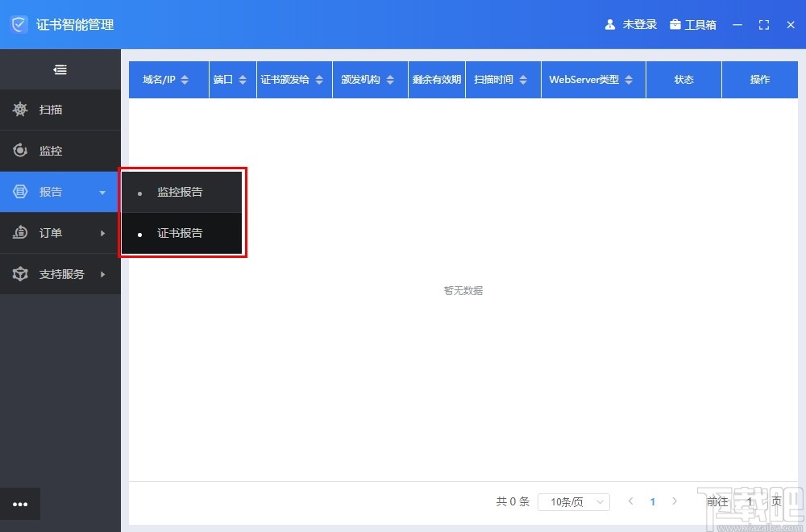This screenshot has height=532, width=806.
Task: Select the 监控 monitoring sidebar icon
Action: pos(20,151)
